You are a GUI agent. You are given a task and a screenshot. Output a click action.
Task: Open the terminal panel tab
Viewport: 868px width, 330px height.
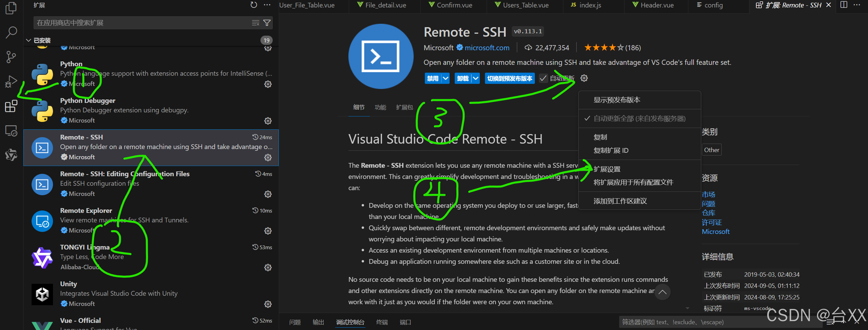(382, 322)
